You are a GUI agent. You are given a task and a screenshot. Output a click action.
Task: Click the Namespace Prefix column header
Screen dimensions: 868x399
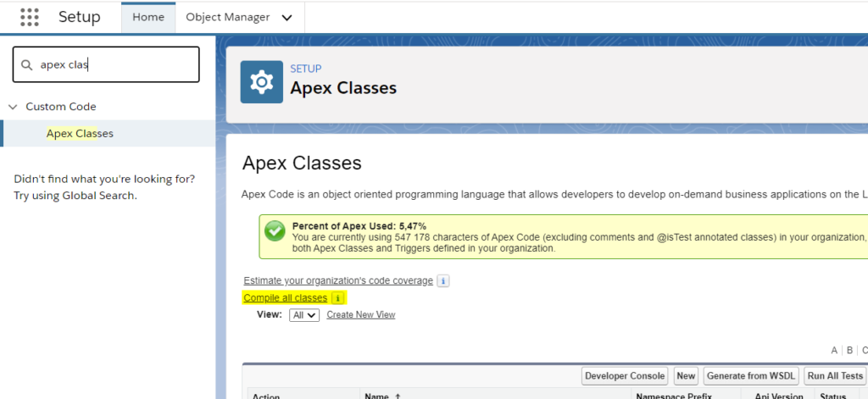pyautogui.click(x=674, y=396)
